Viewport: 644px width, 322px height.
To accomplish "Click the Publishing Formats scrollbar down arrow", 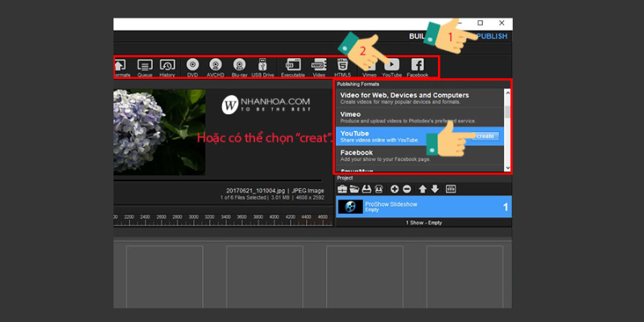I will pyautogui.click(x=507, y=167).
